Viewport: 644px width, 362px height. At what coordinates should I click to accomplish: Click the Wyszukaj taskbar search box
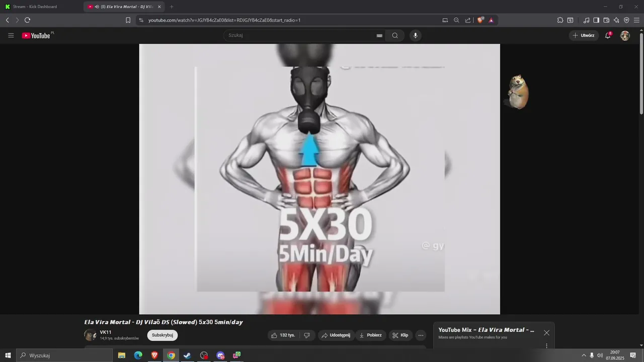(x=64, y=355)
